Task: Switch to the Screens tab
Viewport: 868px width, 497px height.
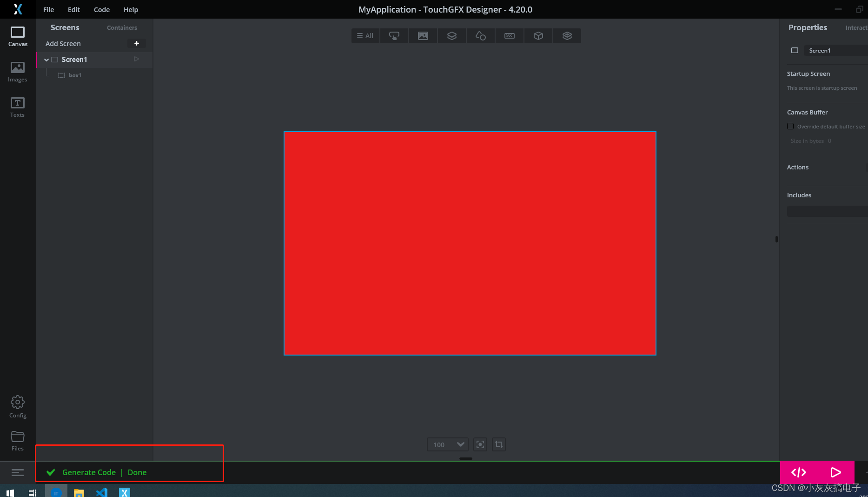Action: click(x=65, y=27)
